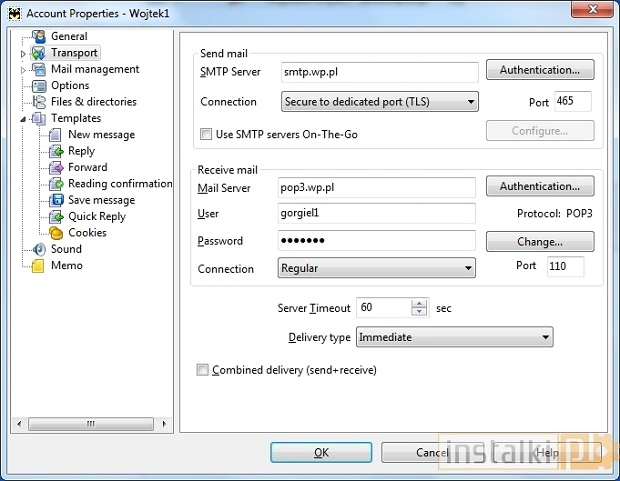The width and height of the screenshot is (620, 481).
Task: Click the Reading confirmation icon
Action: click(x=57, y=184)
